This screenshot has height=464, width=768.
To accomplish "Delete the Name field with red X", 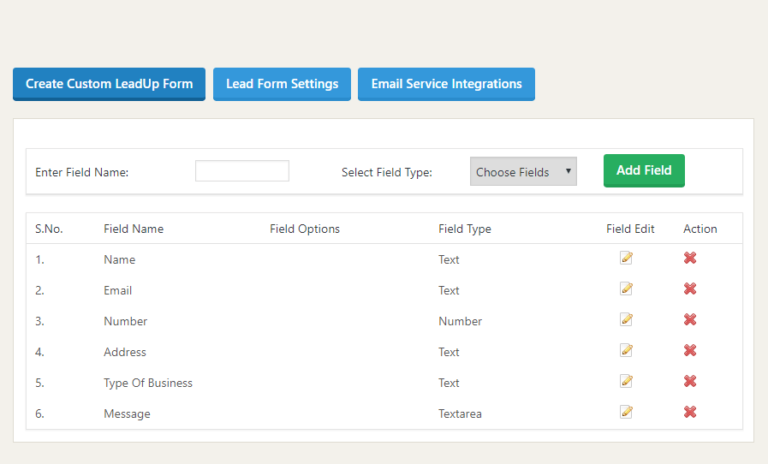I will click(x=690, y=258).
